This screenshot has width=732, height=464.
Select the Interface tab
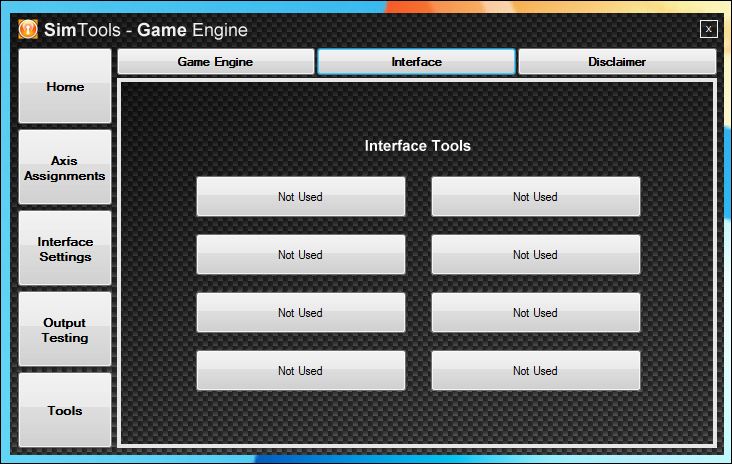point(416,62)
